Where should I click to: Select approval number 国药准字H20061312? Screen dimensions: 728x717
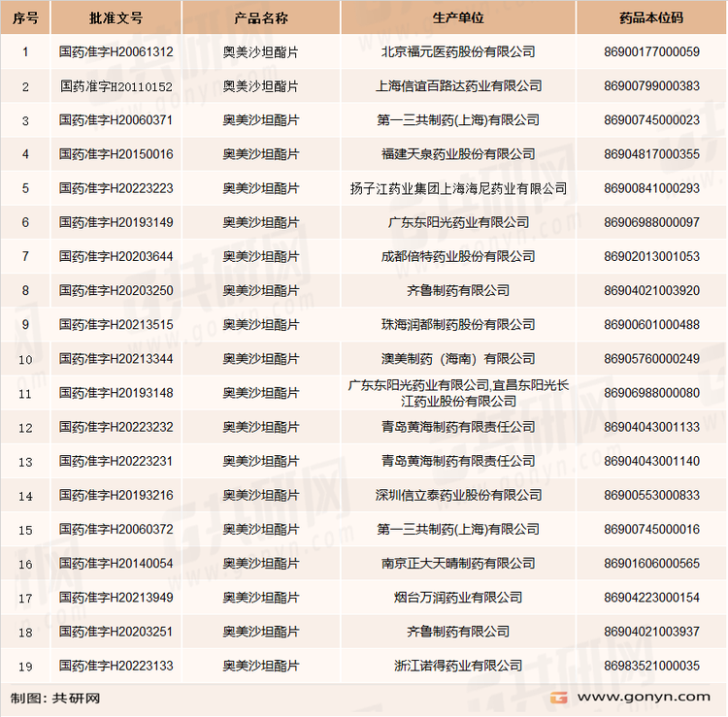point(116,52)
